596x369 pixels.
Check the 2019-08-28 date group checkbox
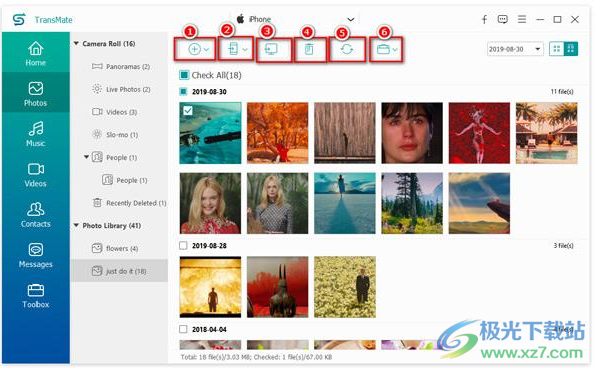(x=183, y=245)
